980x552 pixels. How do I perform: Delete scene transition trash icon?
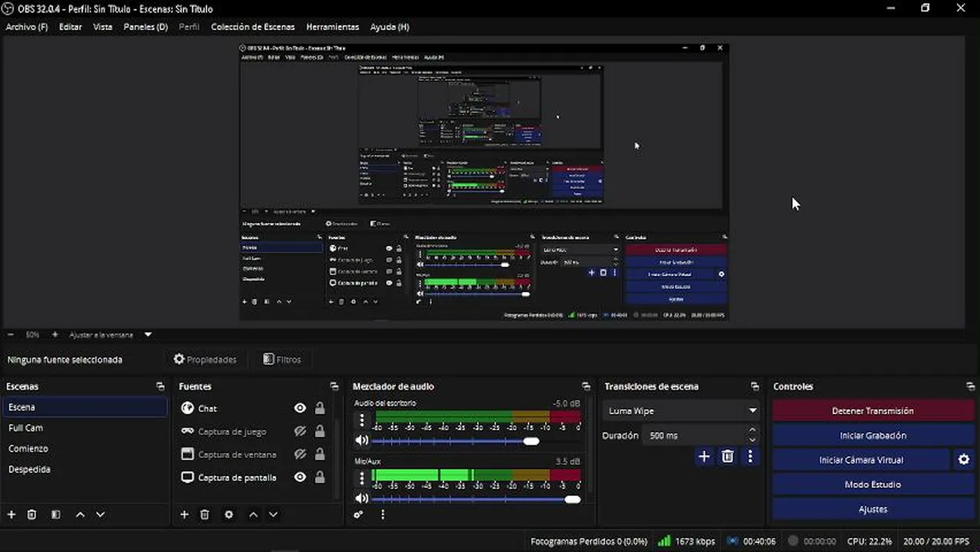pos(728,456)
